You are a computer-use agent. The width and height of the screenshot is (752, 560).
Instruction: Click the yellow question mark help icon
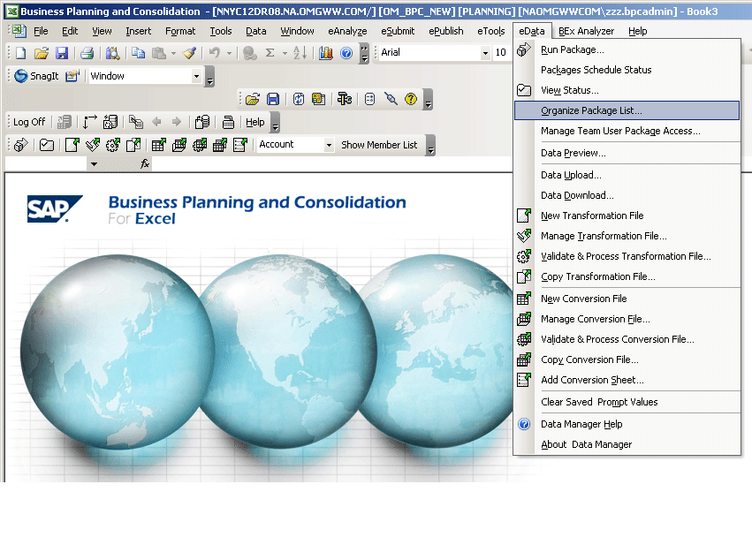pos(411,99)
